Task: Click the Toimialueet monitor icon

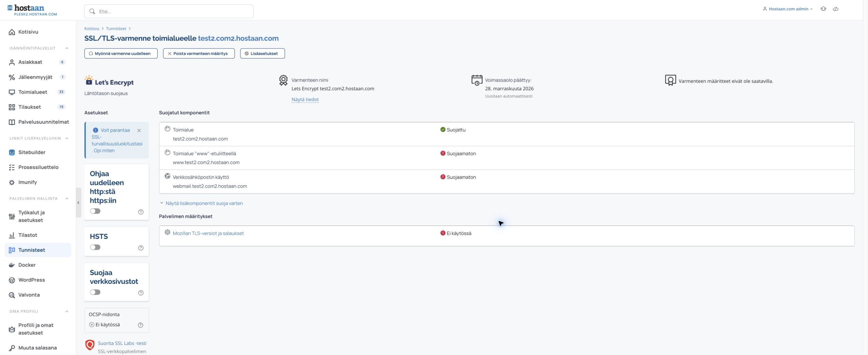Action: pos(12,92)
